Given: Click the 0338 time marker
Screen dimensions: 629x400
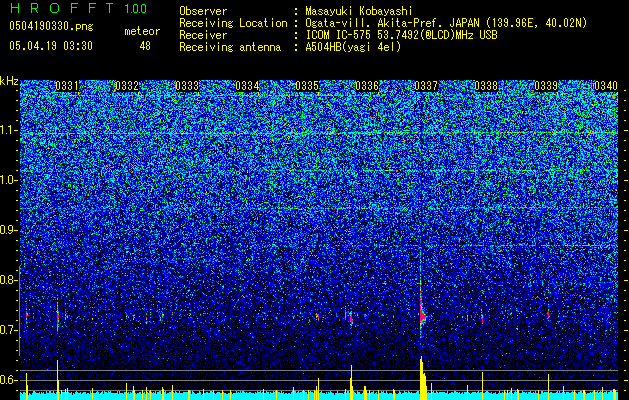Looking at the screenshot, I should (x=486, y=86).
